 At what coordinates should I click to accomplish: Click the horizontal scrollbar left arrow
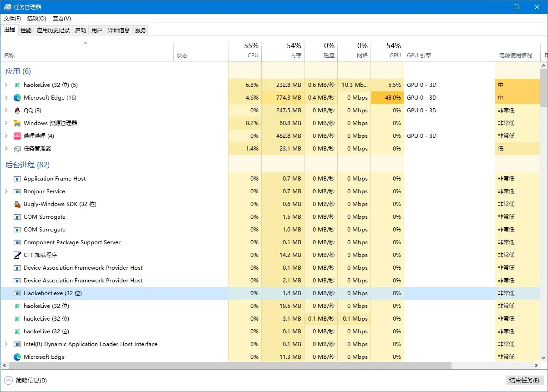pyautogui.click(x=4, y=366)
